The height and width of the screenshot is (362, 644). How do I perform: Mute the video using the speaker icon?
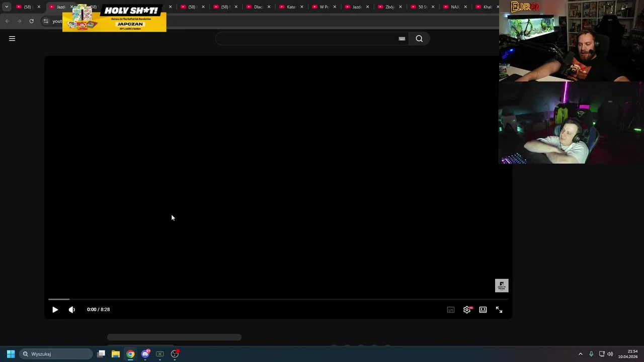pyautogui.click(x=72, y=310)
